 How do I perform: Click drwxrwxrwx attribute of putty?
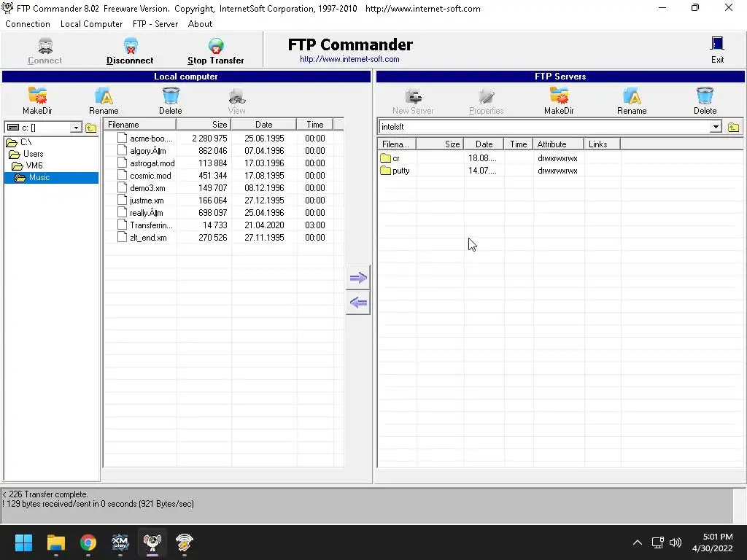tap(557, 171)
